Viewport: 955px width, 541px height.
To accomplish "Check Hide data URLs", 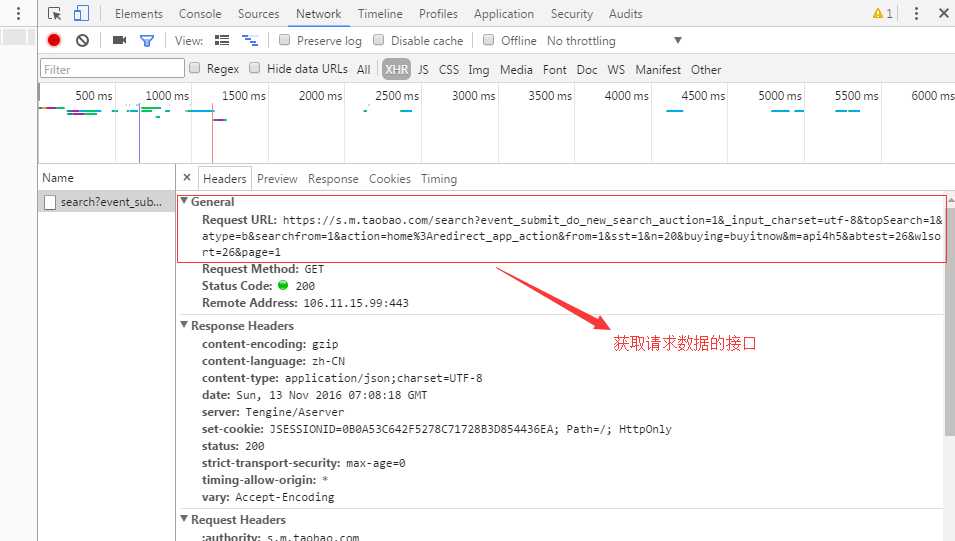I will point(255,68).
